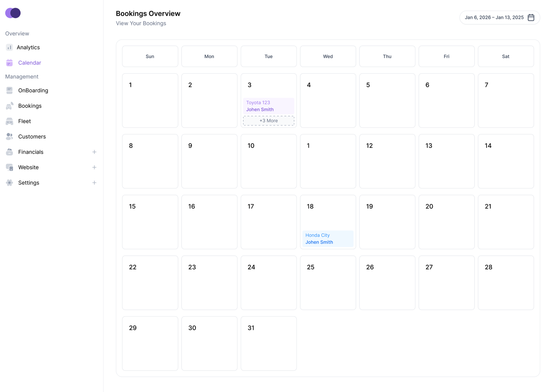Click the Calendar sidebar icon

pos(9,63)
